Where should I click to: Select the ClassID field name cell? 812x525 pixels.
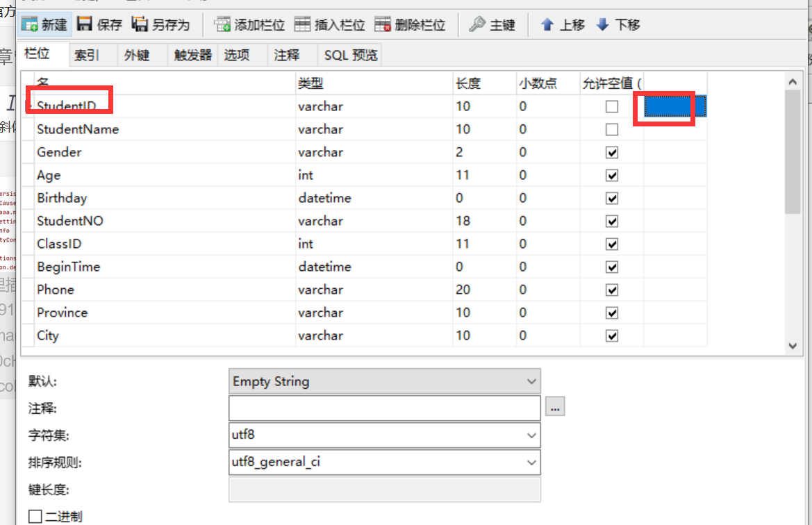point(165,244)
